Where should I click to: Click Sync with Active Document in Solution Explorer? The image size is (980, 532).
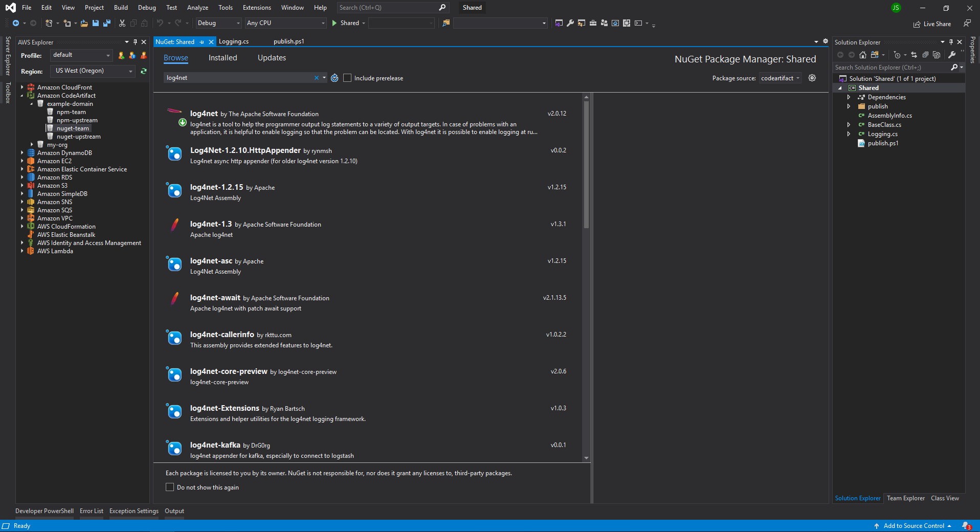(x=914, y=55)
